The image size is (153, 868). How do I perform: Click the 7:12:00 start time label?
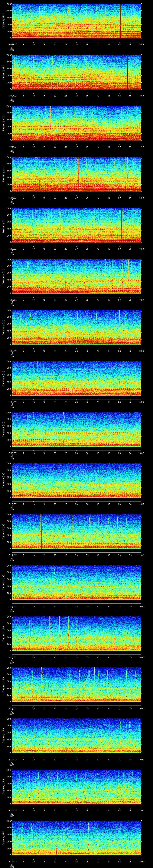(12, 606)
